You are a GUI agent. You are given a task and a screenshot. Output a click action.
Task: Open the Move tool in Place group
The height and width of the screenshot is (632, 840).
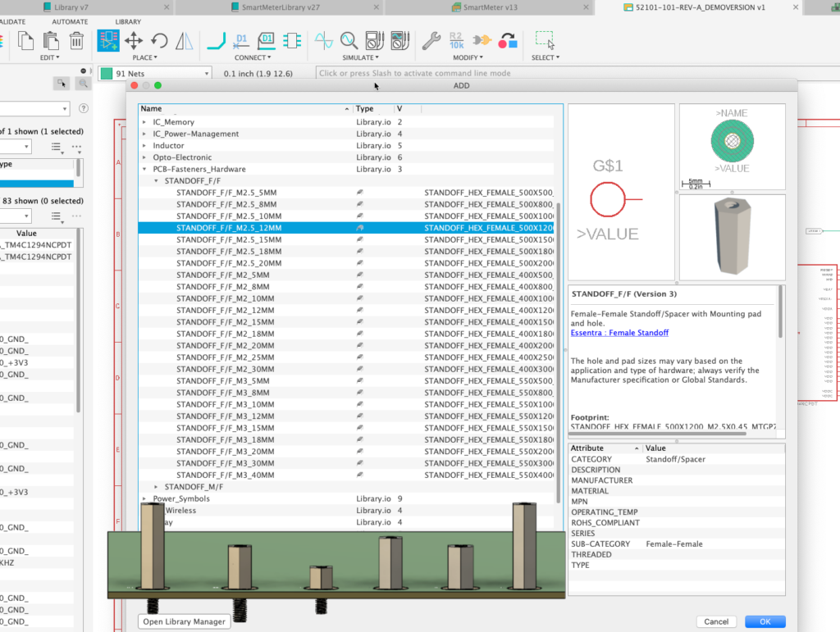(x=133, y=40)
